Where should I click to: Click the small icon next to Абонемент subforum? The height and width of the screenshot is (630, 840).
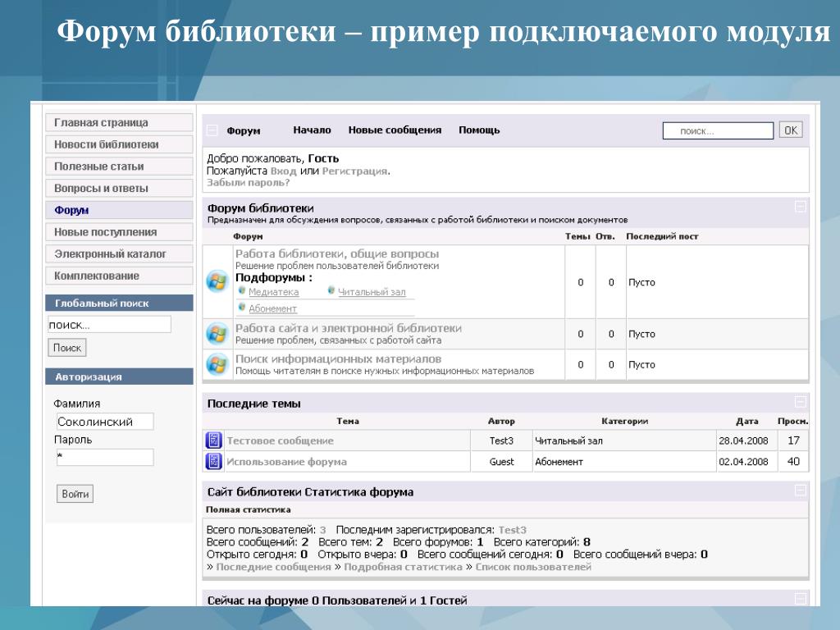242,308
